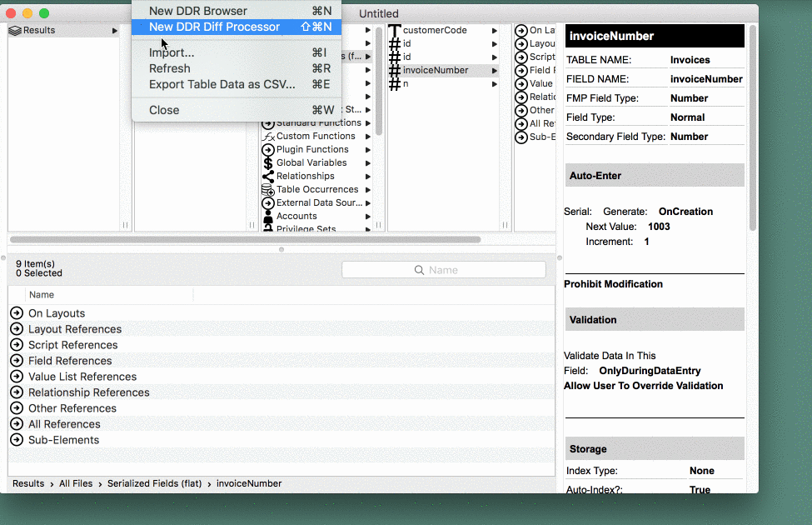Click the Auto-Enter section header
Screen dimensions: 812x525
[655, 176]
